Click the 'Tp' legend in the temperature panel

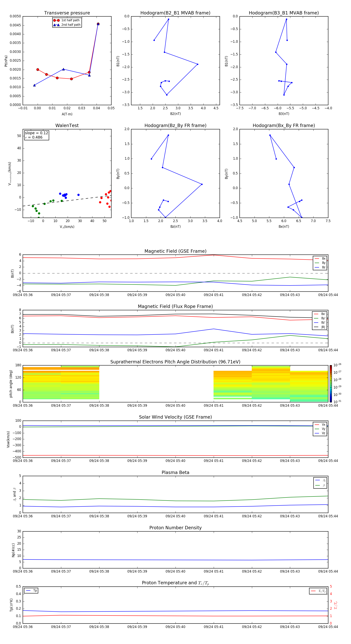[x=31, y=591]
